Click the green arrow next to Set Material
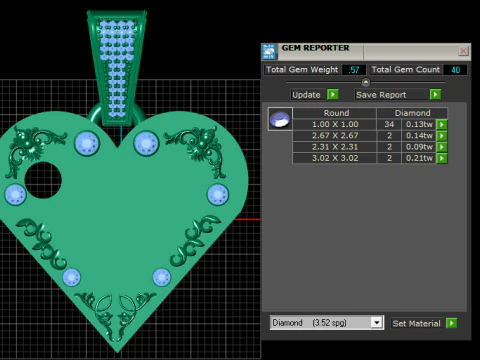This screenshot has width=480, height=360. (452, 323)
